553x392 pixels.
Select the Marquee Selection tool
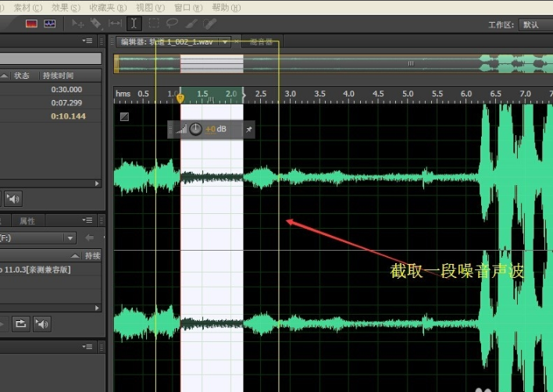click(154, 23)
